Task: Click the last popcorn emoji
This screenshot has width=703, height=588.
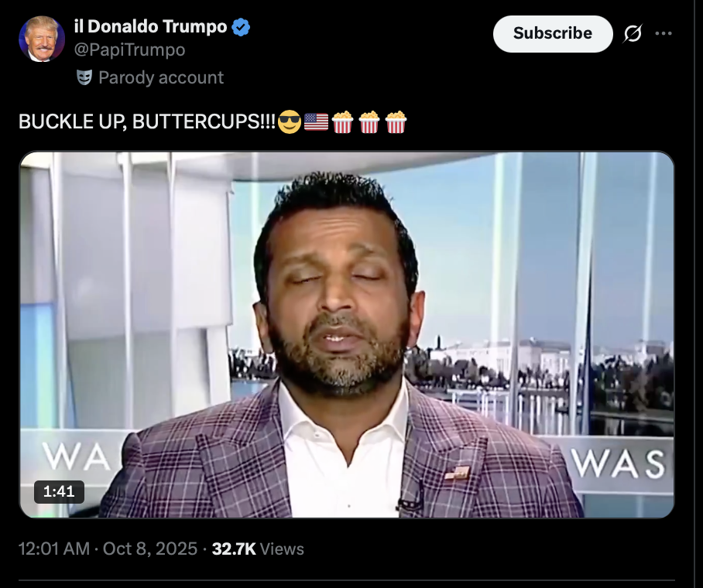Action: (x=396, y=122)
